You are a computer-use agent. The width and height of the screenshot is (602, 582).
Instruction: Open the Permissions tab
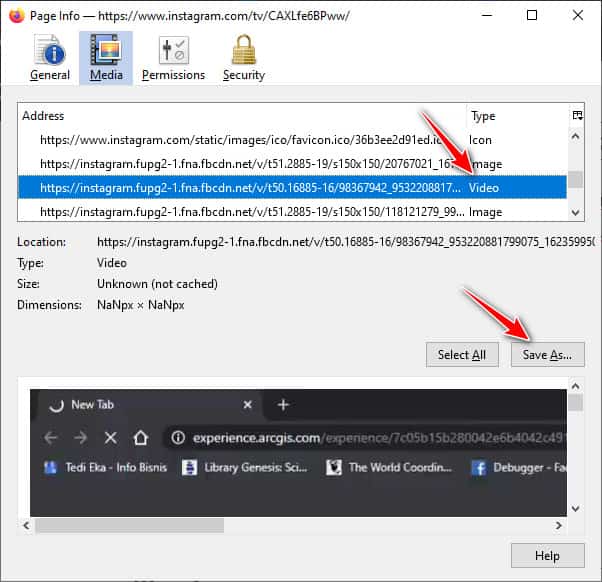point(173,58)
